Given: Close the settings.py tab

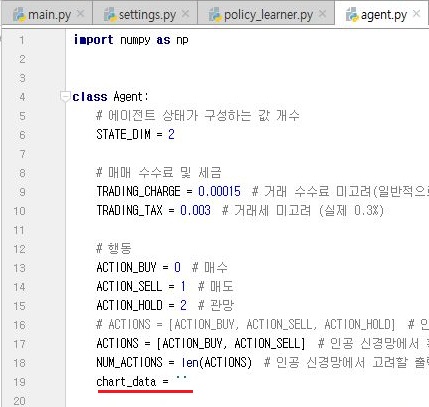Looking at the screenshot, I should tap(186, 14).
